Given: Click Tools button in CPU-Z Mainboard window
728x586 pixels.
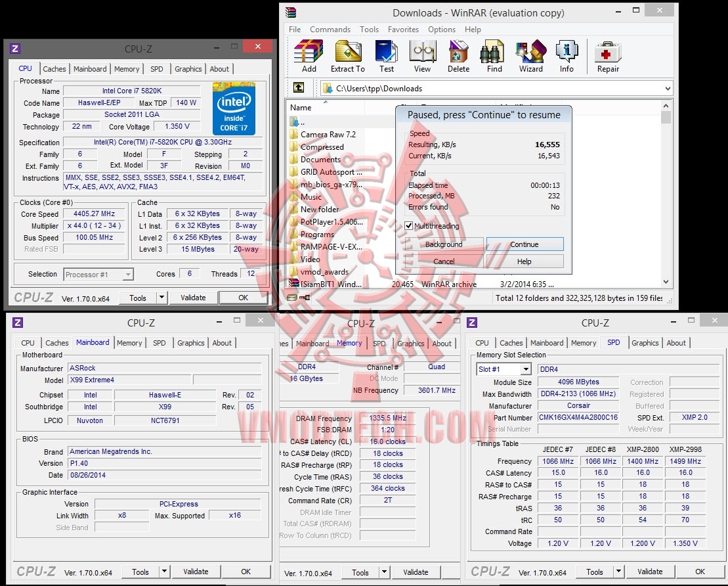Looking at the screenshot, I should click(140, 572).
